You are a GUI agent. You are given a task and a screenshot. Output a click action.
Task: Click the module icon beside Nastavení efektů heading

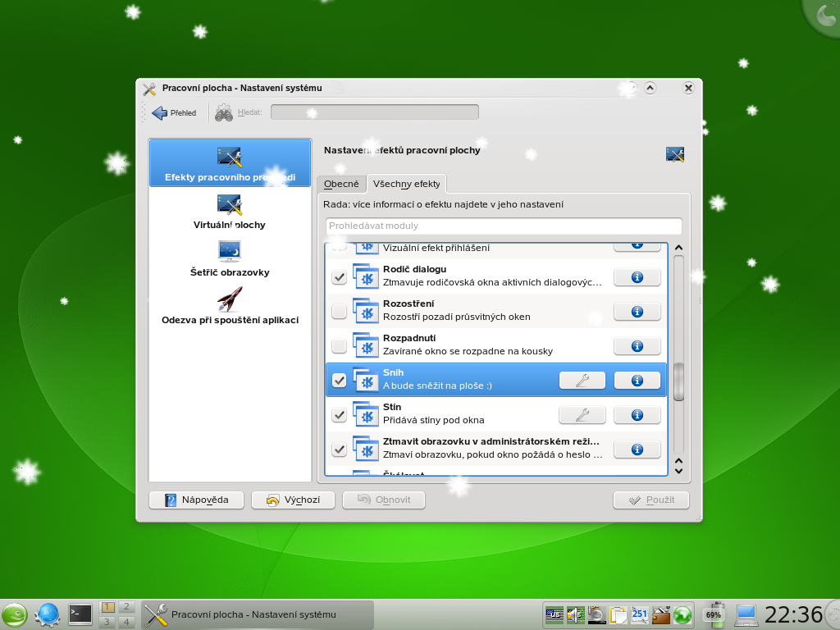click(x=675, y=154)
